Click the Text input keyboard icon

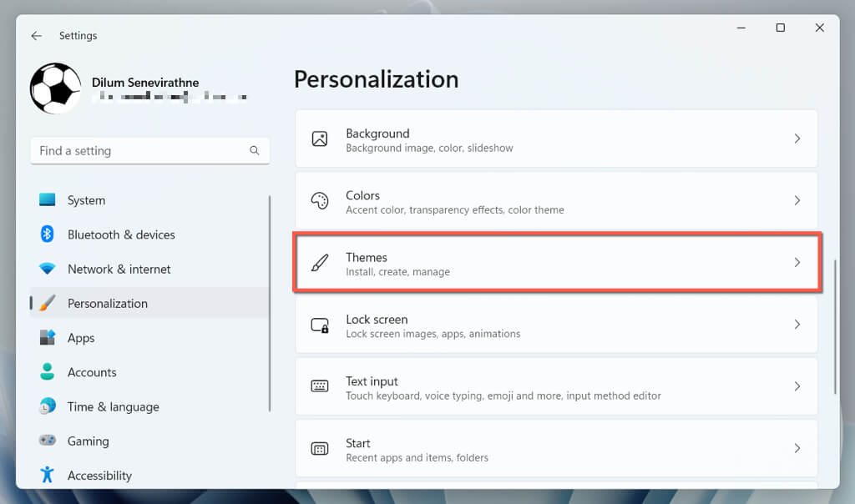point(320,386)
